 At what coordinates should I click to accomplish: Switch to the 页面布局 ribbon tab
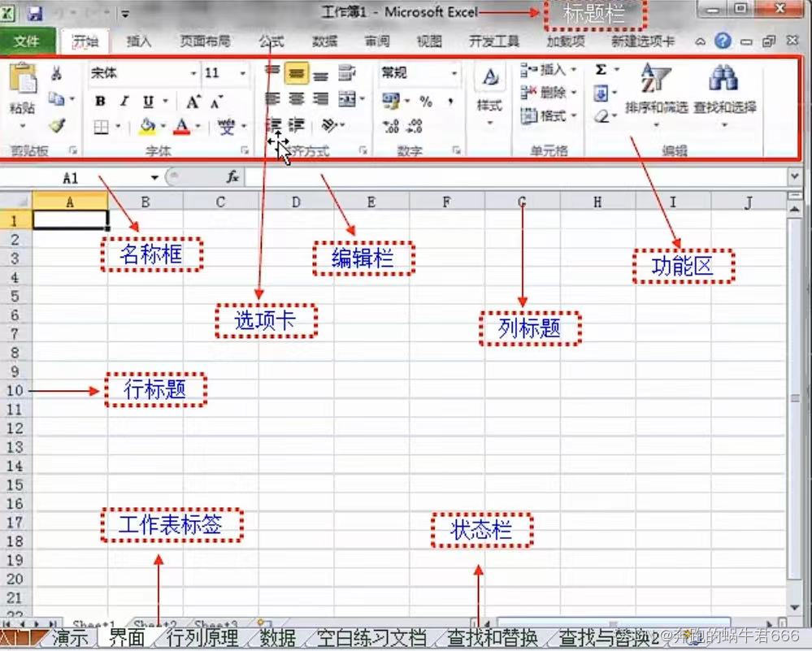205,41
